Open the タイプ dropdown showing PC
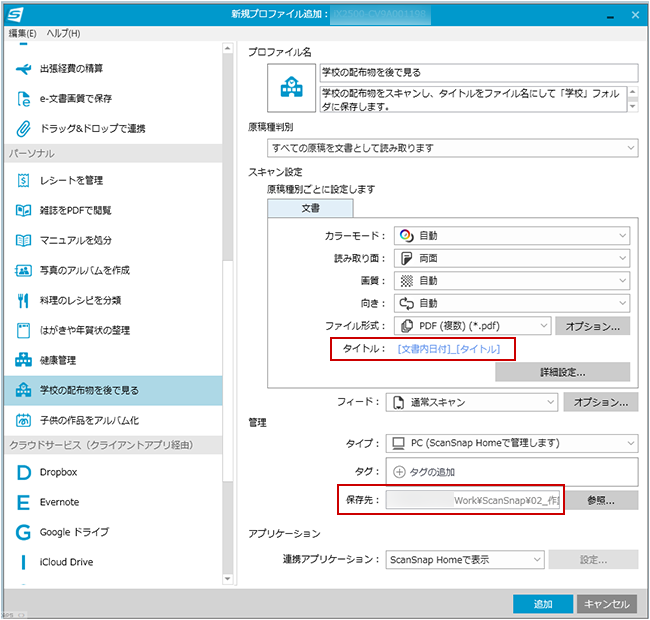 pos(512,443)
